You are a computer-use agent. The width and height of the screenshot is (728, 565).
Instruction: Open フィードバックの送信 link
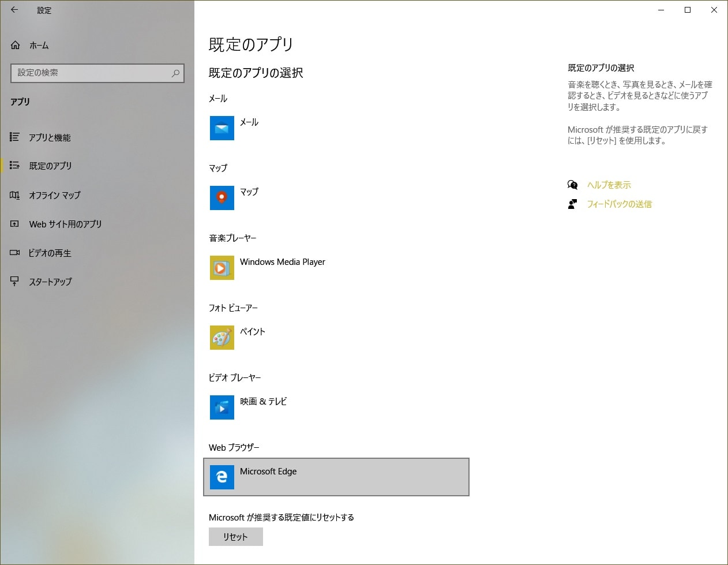pyautogui.click(x=620, y=204)
